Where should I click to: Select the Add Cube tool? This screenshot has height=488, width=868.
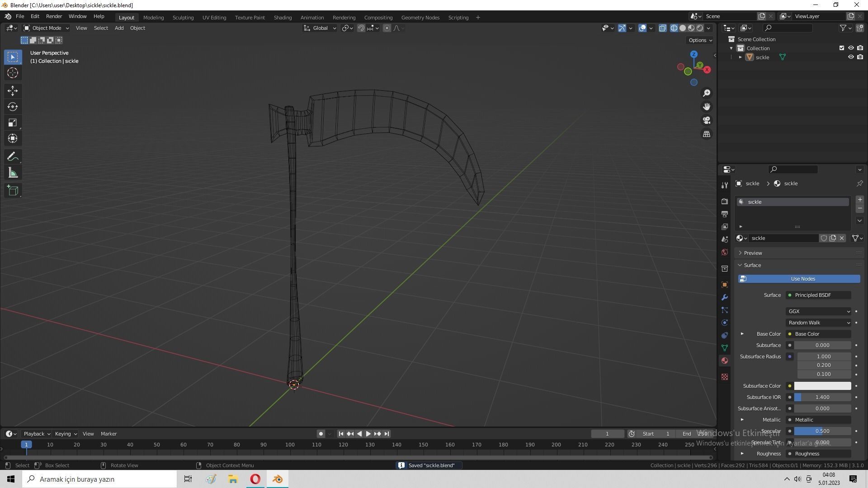click(13, 191)
